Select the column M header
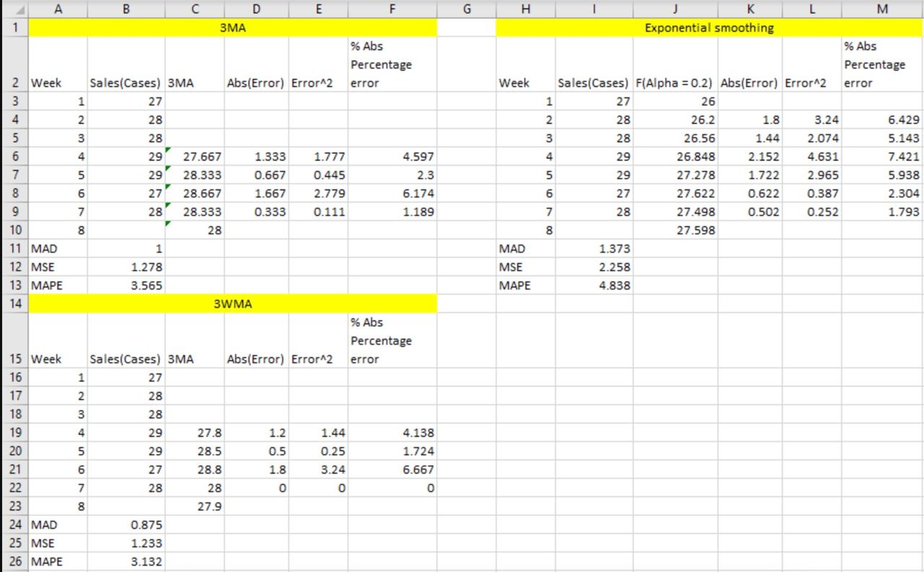Image resolution: width=924 pixels, height=572 pixels. 882,9
